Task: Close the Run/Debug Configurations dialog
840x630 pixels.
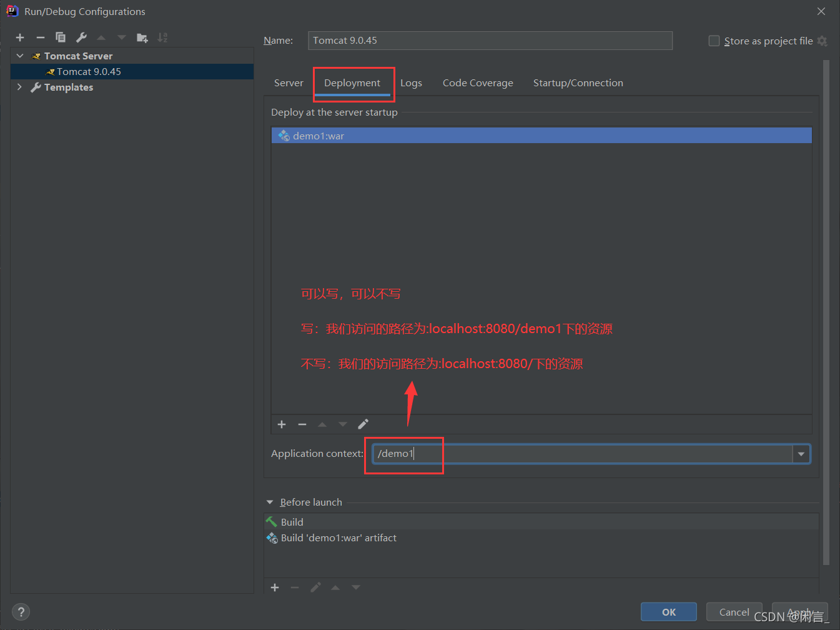Action: pos(821,11)
